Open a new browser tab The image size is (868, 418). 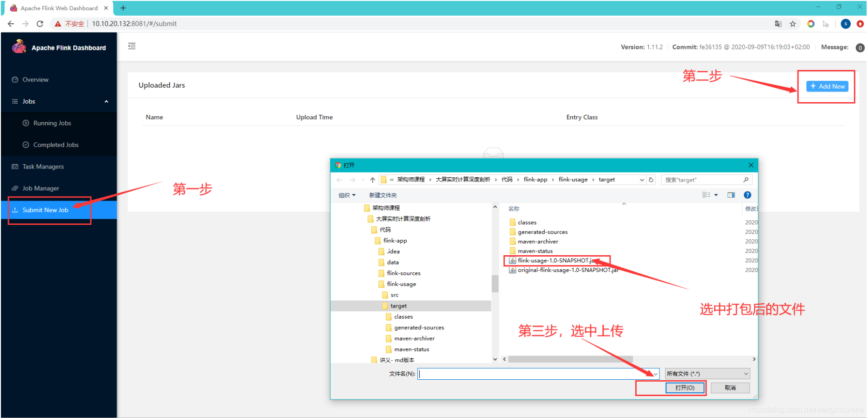coord(123,8)
